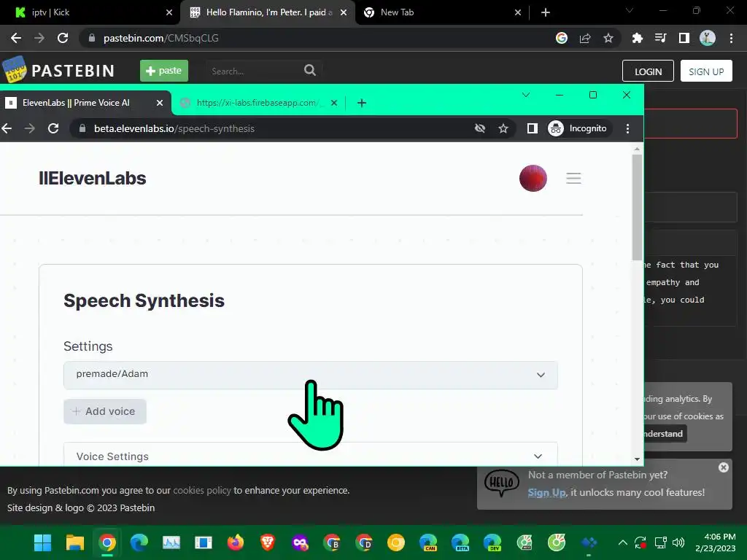Open tab search chevron in Incognito window
747x560 pixels.
[526, 95]
